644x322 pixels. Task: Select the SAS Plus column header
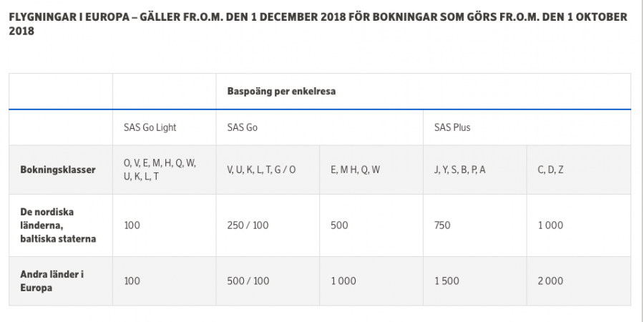(452, 127)
